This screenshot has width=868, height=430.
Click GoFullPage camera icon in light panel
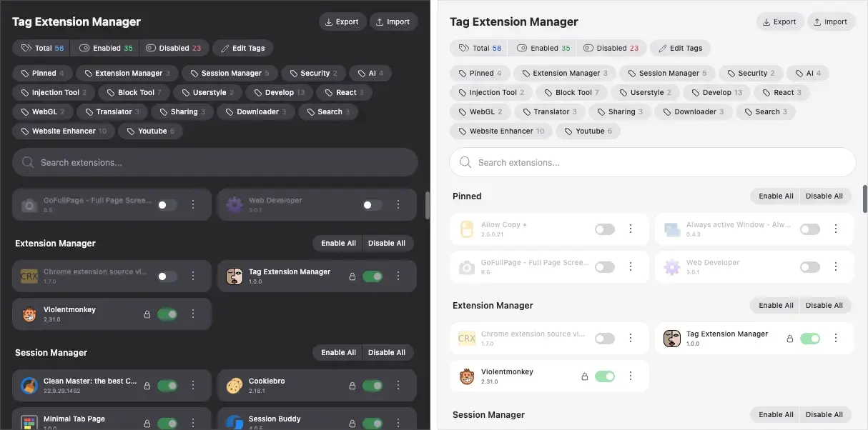(x=467, y=267)
